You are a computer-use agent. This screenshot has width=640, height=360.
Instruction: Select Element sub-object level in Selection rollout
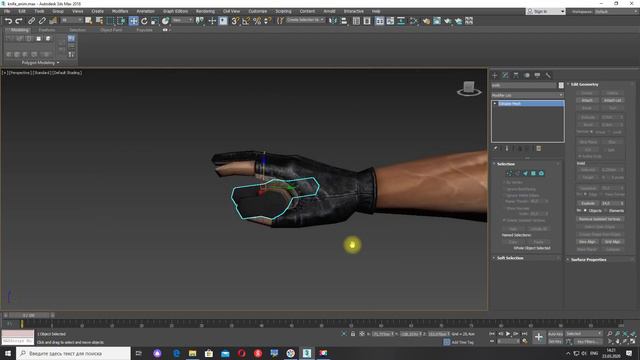click(x=541, y=173)
